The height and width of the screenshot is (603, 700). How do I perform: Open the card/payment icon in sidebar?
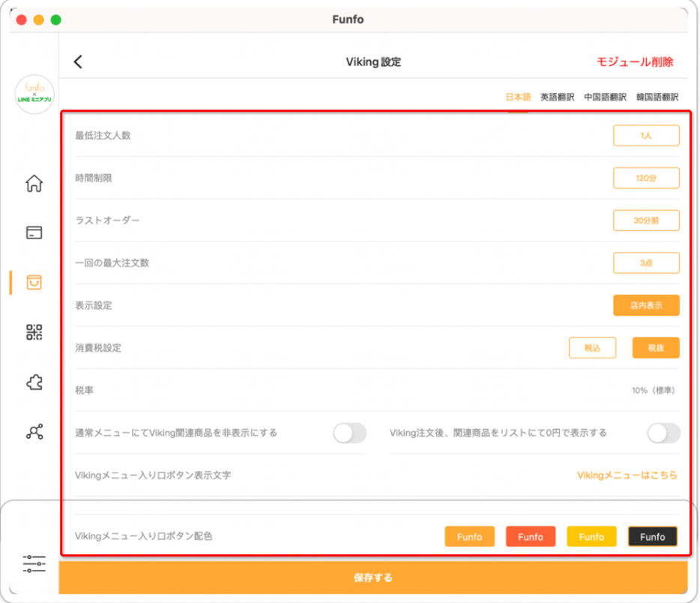(34, 232)
